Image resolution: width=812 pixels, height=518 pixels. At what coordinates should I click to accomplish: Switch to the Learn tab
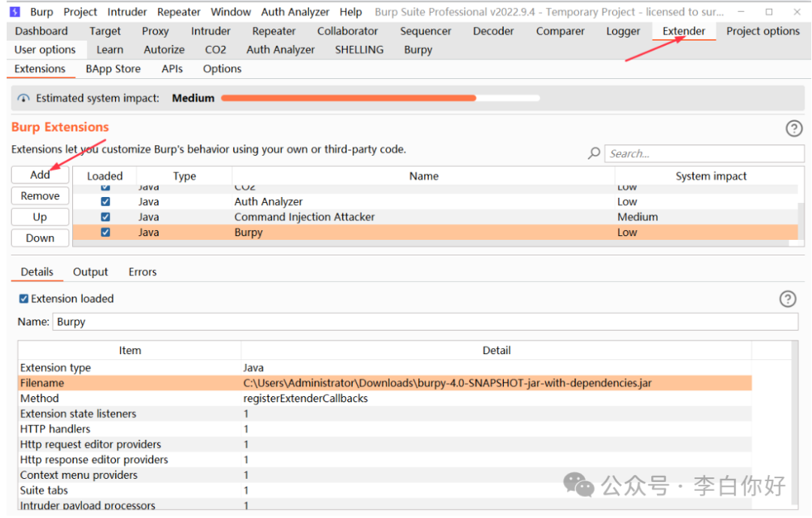click(x=110, y=50)
